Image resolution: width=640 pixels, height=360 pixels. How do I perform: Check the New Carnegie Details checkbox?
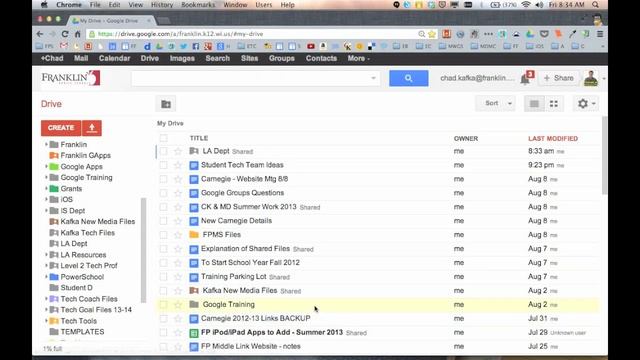click(x=163, y=221)
